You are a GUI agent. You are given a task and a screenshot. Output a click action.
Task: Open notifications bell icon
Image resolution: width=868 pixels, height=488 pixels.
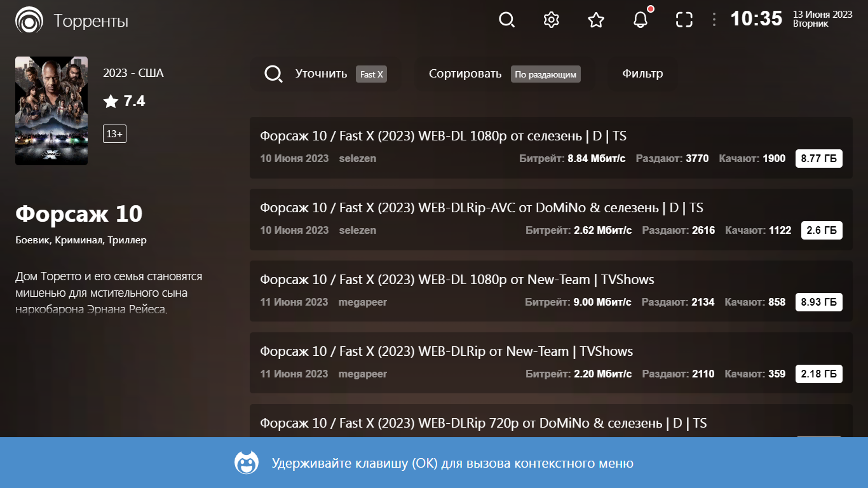(641, 20)
